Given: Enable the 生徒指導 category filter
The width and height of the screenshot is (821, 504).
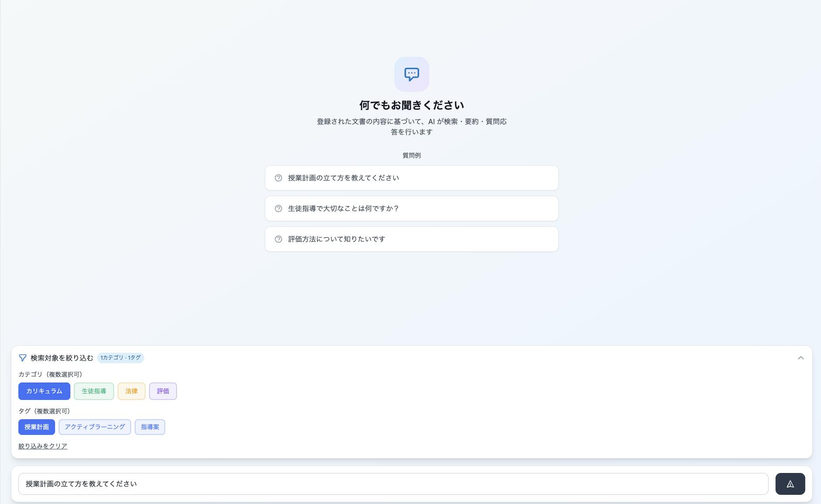Looking at the screenshot, I should [x=94, y=391].
